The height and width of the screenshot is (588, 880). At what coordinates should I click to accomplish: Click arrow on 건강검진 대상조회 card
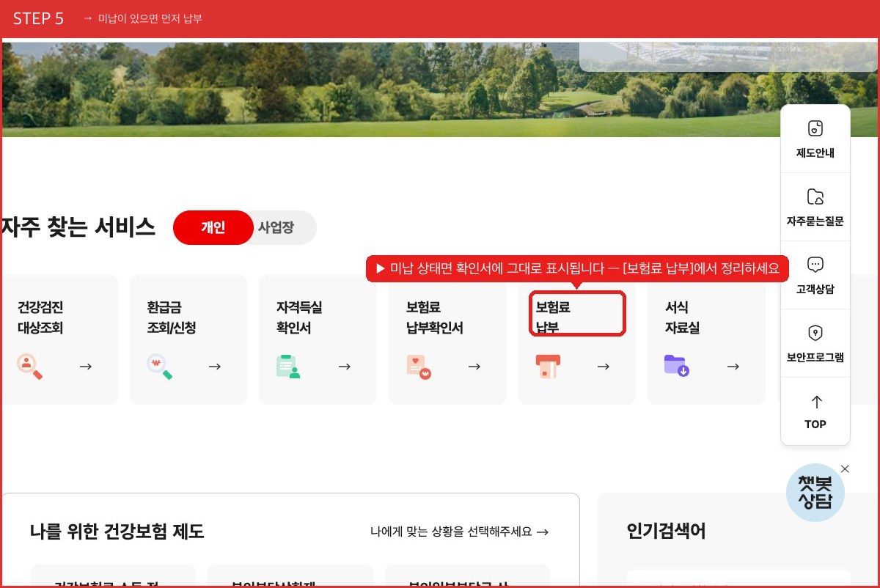point(86,366)
